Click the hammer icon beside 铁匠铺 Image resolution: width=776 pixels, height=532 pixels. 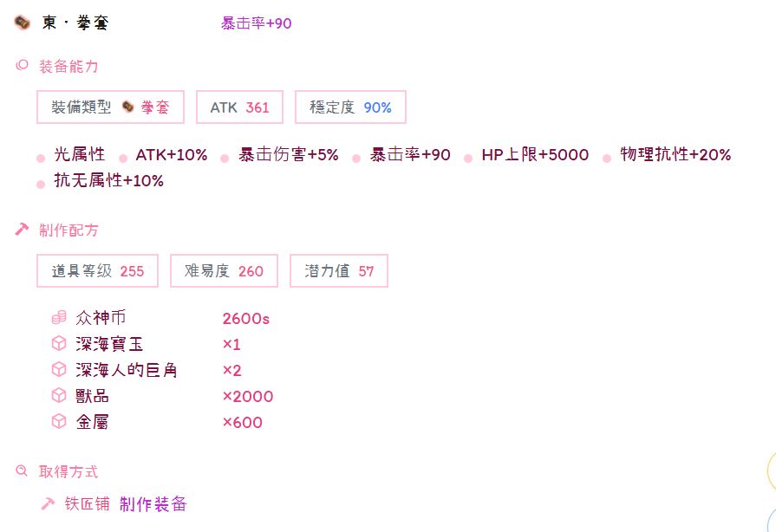pyautogui.click(x=49, y=504)
